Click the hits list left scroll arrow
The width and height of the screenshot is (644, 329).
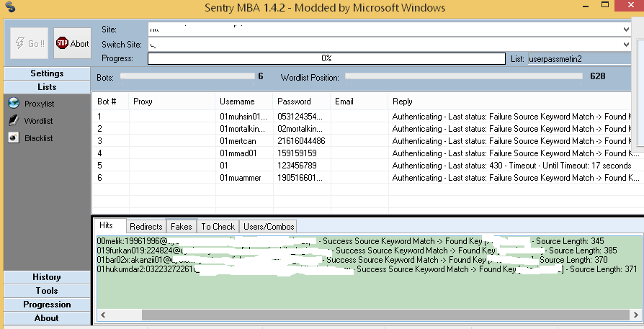[x=103, y=315]
